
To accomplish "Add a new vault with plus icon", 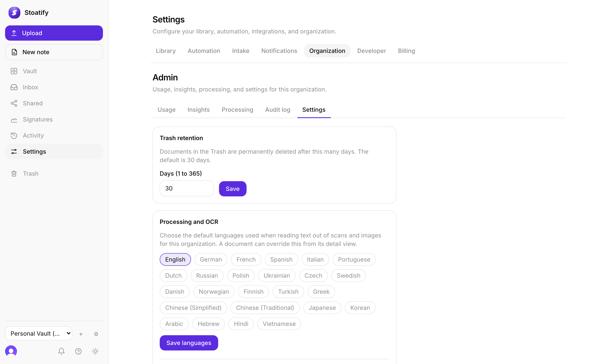I will click(x=81, y=334).
